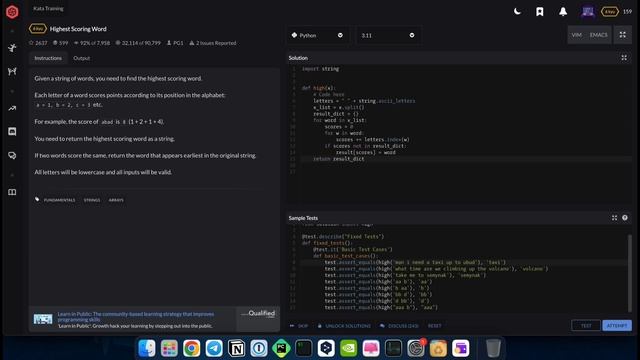Open the DISCUSS link

pos(399,326)
